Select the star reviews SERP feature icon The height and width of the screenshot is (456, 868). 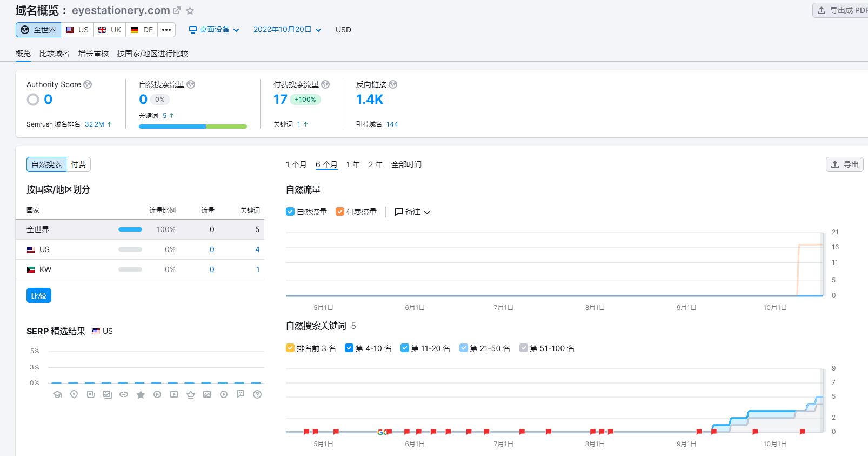pos(141,394)
